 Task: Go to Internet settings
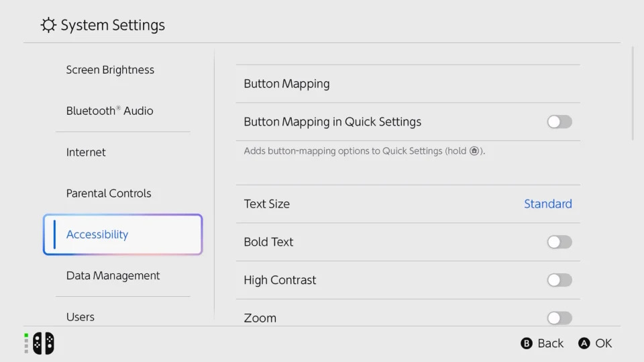[x=86, y=152]
